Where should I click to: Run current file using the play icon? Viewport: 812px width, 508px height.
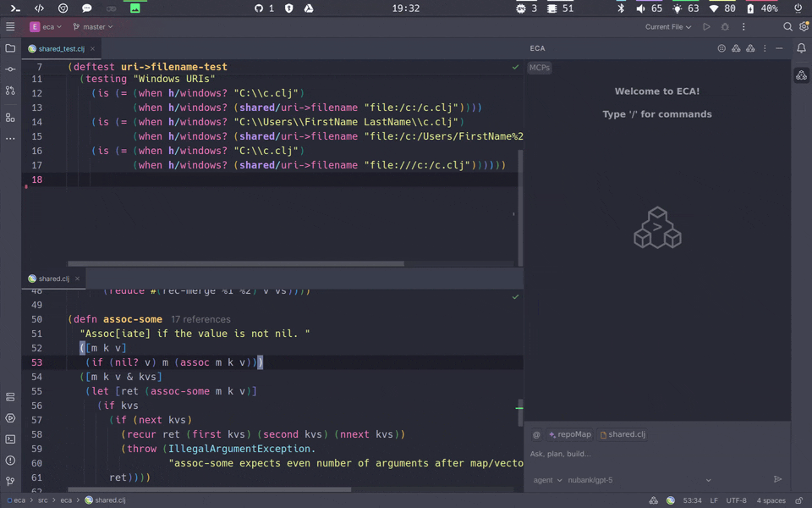[707, 26]
